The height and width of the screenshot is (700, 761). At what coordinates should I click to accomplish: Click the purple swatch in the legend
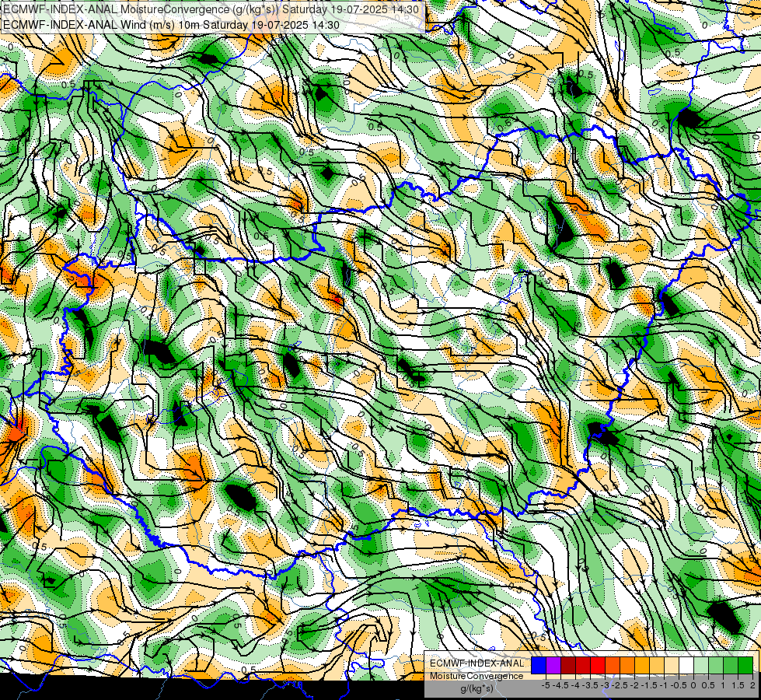click(x=553, y=666)
